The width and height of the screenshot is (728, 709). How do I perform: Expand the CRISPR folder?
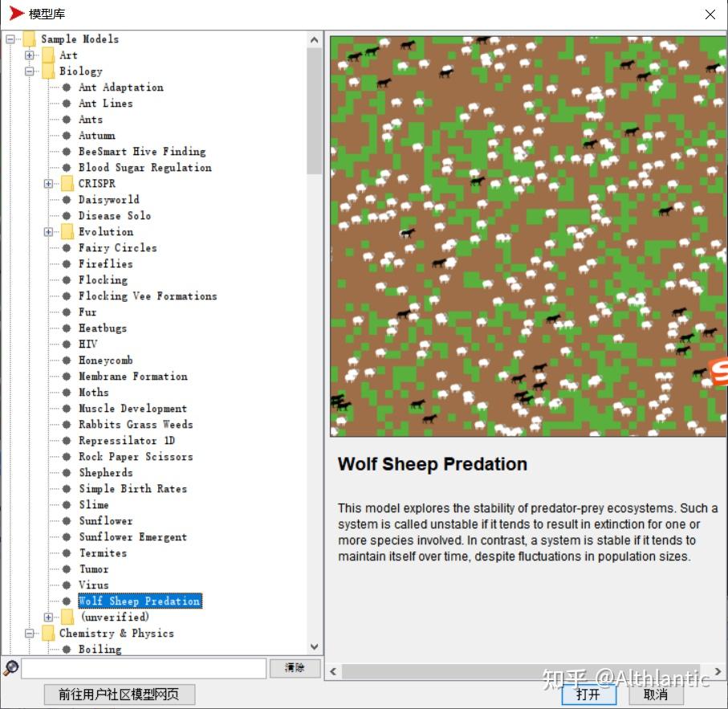click(48, 183)
